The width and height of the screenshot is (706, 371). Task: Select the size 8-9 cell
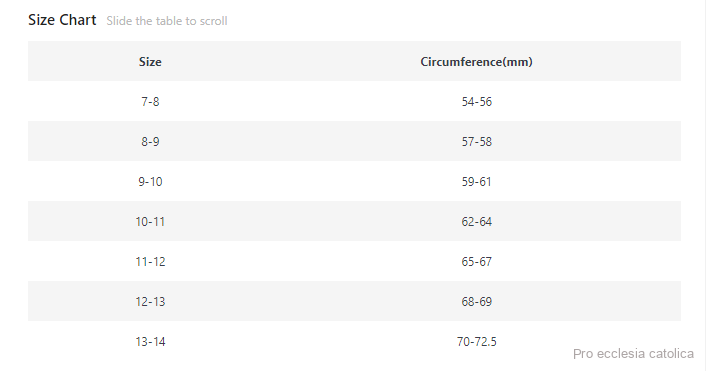[x=150, y=141]
